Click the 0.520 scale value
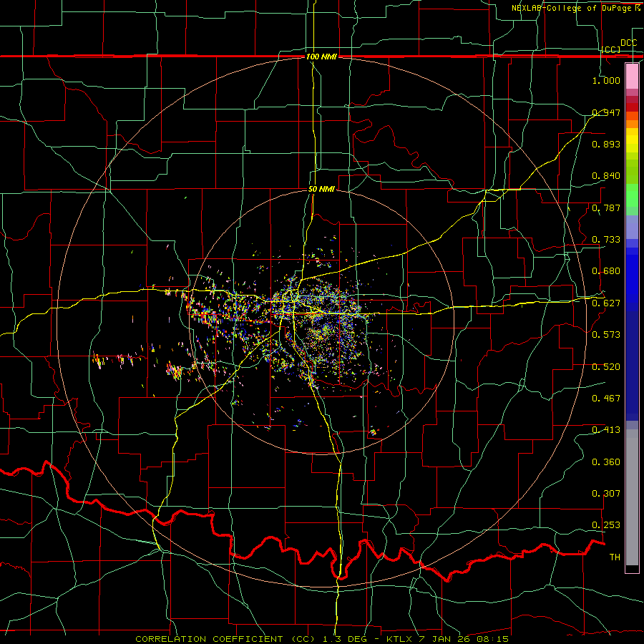The width and height of the screenshot is (644, 644). point(606,366)
